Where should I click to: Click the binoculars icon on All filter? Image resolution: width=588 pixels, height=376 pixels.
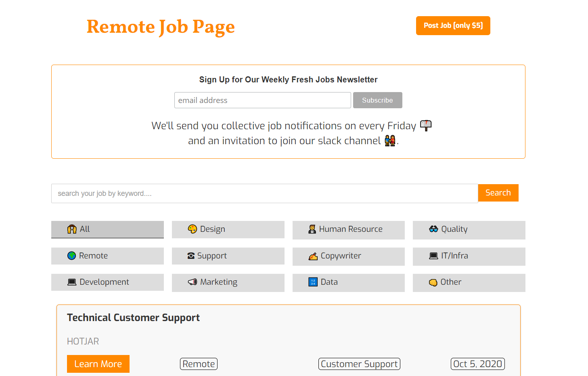point(72,229)
